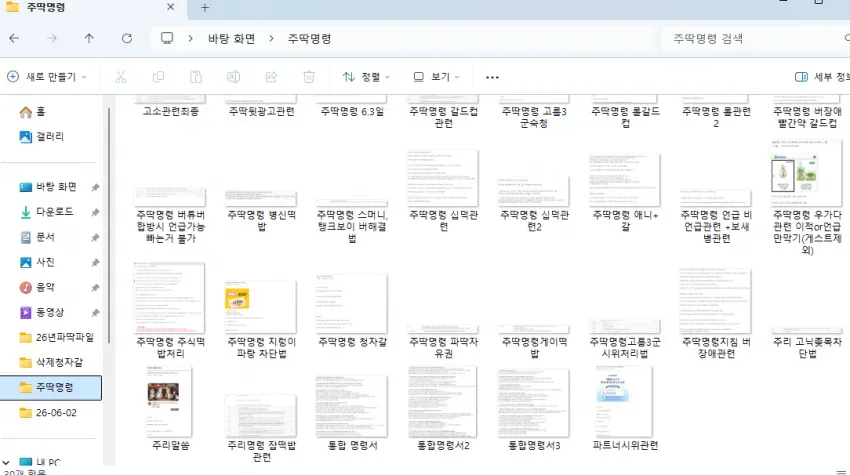Select the 통합 명령서 file
The image size is (850, 475).
(x=352, y=413)
